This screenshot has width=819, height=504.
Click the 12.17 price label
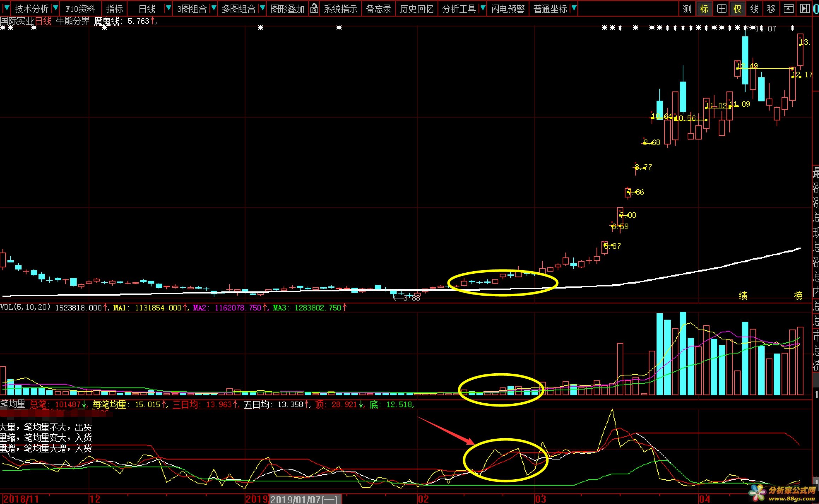(802, 75)
